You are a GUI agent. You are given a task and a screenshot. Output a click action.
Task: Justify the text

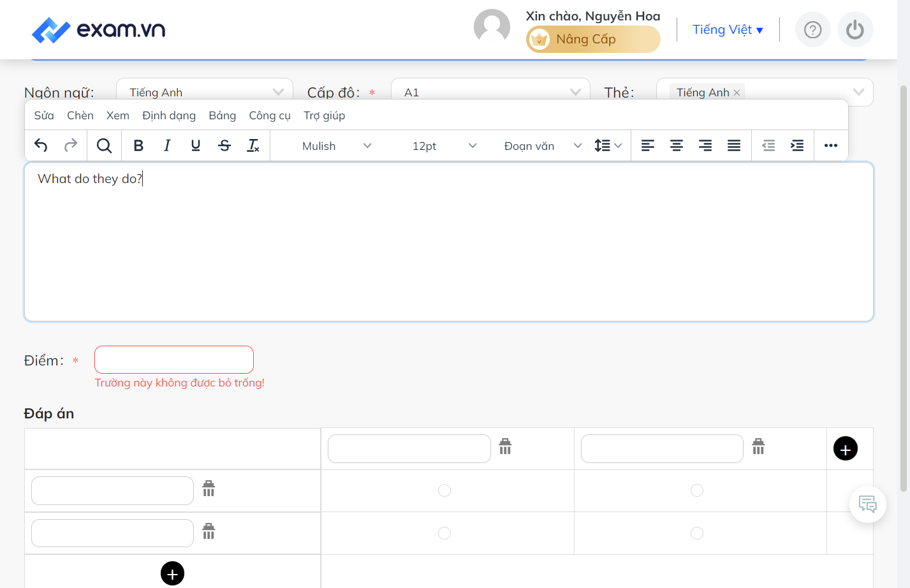734,145
